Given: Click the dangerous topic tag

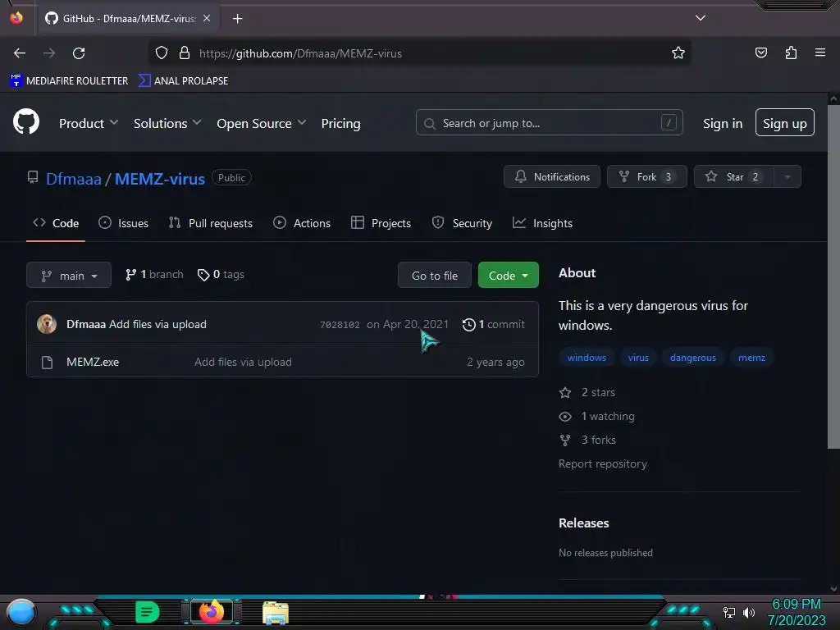Looking at the screenshot, I should pos(692,358).
